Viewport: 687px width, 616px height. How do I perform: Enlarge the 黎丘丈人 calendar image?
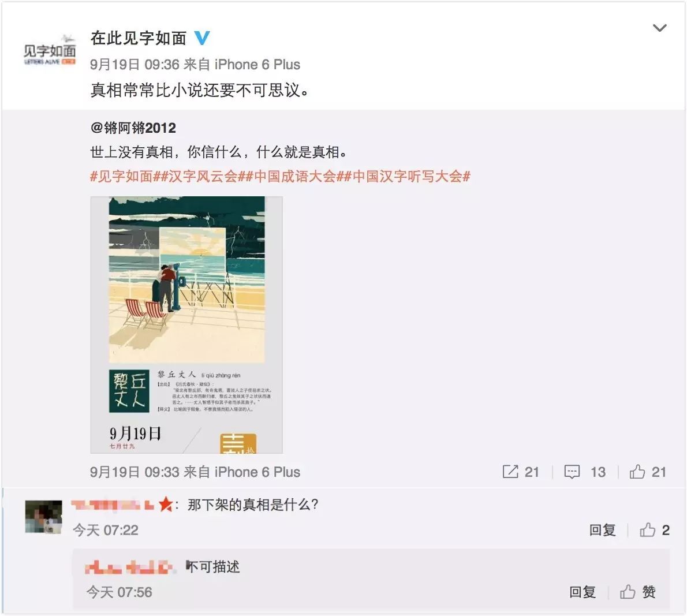click(186, 324)
